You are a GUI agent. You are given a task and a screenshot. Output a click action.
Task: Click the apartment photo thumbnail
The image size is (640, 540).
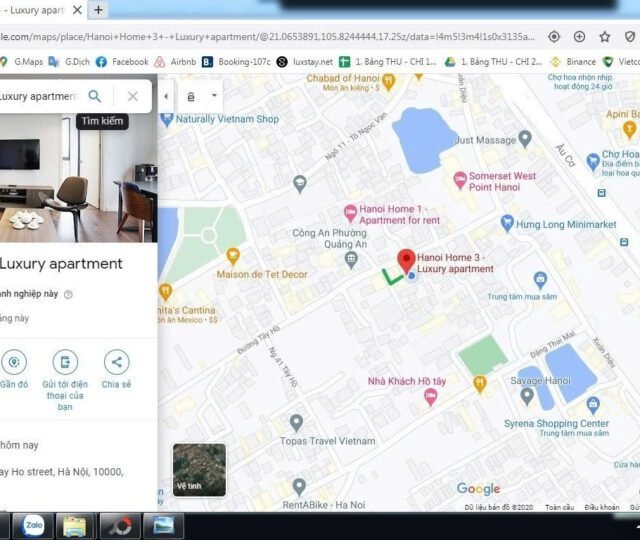[x=78, y=180]
